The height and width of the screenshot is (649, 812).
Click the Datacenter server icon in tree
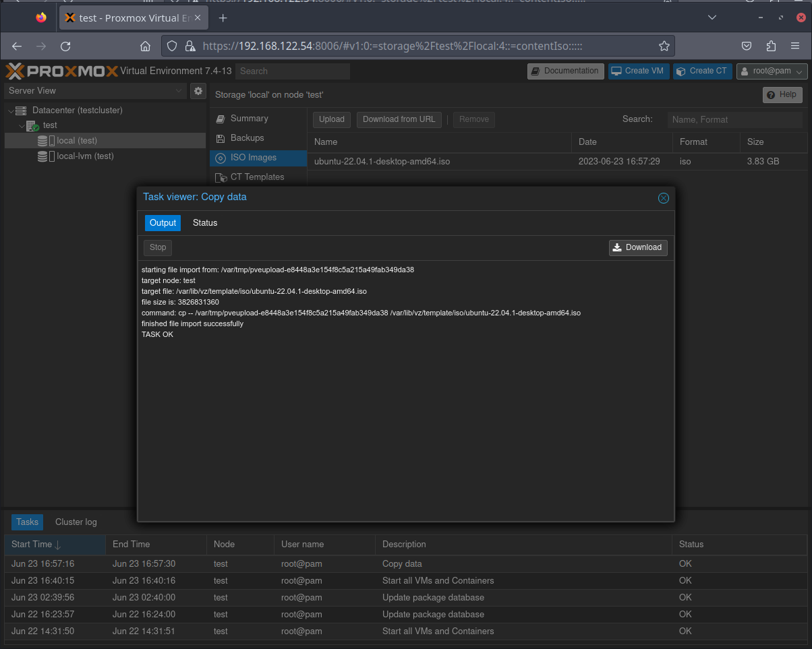click(x=20, y=110)
